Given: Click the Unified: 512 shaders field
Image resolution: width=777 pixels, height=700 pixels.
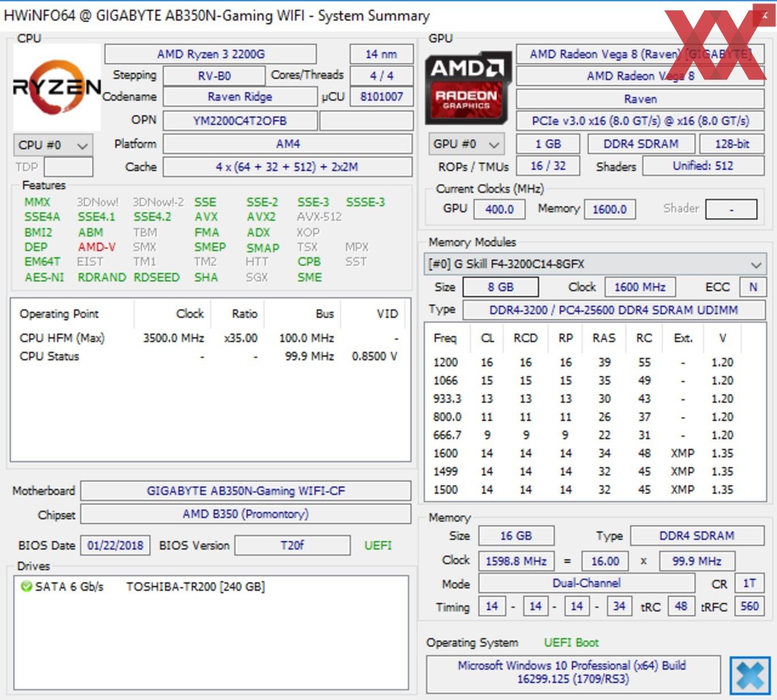Looking at the screenshot, I should (703, 166).
